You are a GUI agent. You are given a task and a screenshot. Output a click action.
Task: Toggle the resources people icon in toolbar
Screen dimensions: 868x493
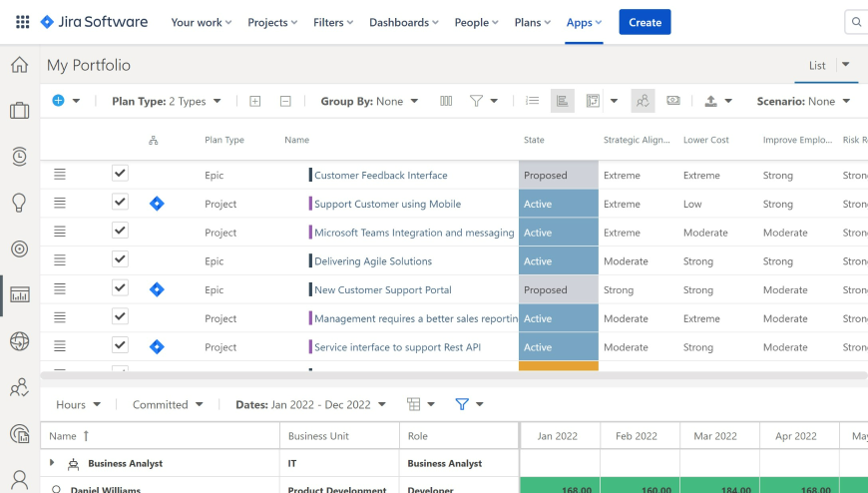[x=643, y=101]
